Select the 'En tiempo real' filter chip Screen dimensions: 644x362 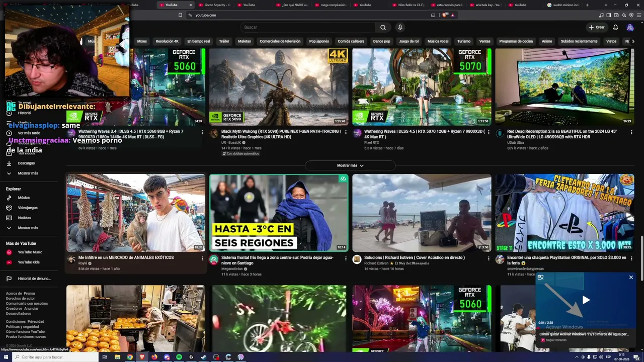[x=199, y=41]
